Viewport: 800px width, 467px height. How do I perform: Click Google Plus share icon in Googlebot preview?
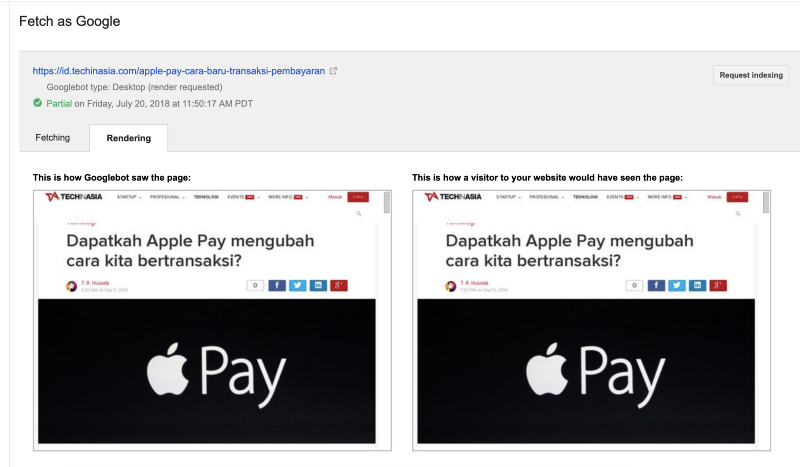[x=338, y=285]
